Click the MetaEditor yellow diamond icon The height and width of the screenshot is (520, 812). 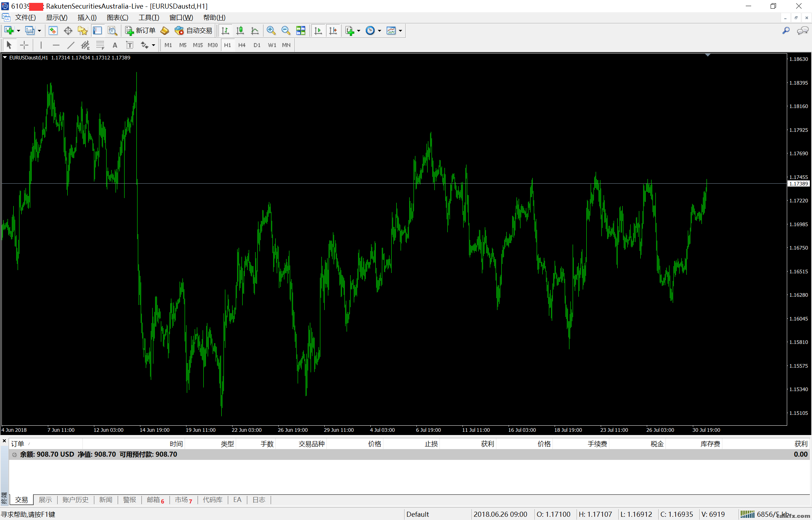[x=165, y=31]
